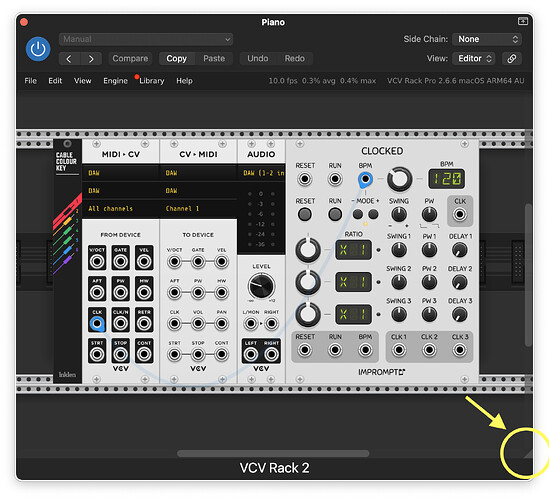Click MIDI-CV STRT output jack
Viewport: 549px width, 499px height.
pos(97,354)
